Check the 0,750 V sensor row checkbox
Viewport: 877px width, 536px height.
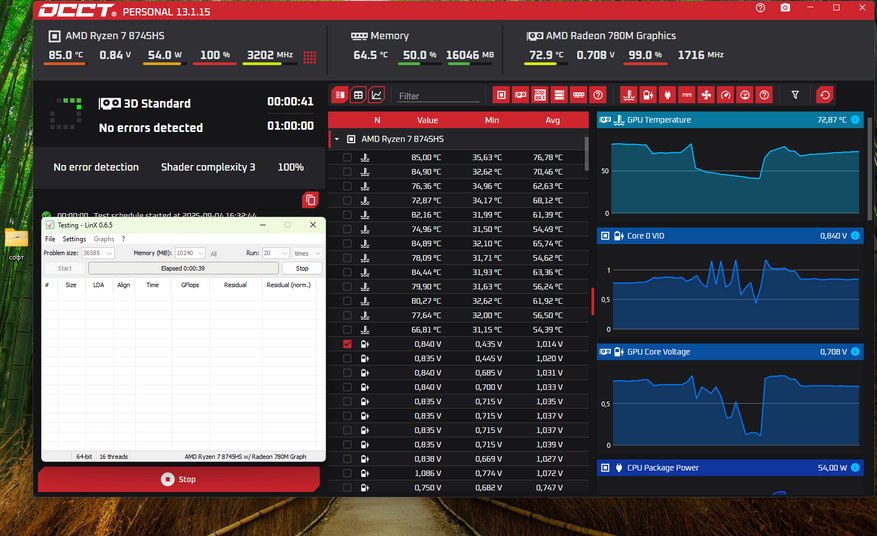[x=347, y=487]
